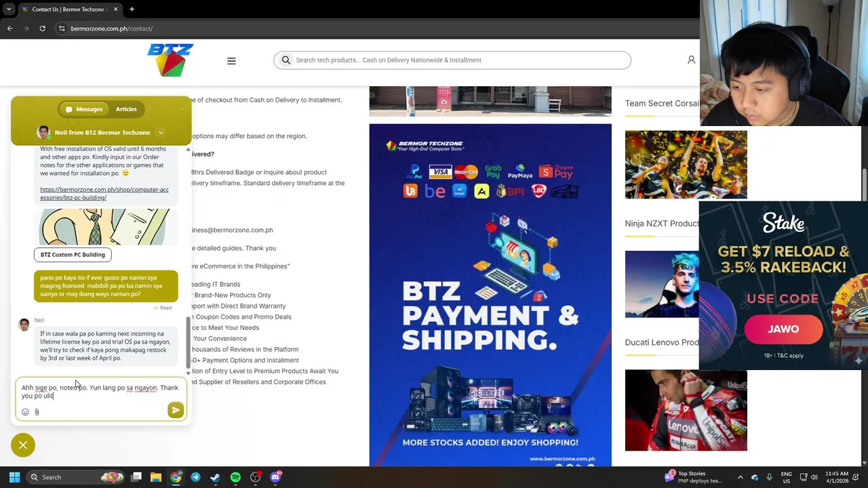This screenshot has width=868, height=488.
Task: Click the chat message input field
Action: pyautogui.click(x=100, y=392)
